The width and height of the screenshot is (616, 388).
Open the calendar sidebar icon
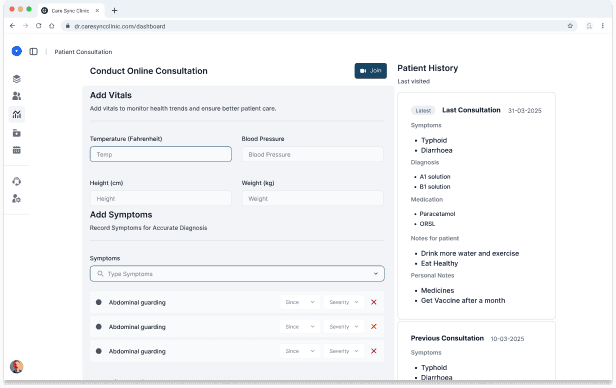[16, 150]
